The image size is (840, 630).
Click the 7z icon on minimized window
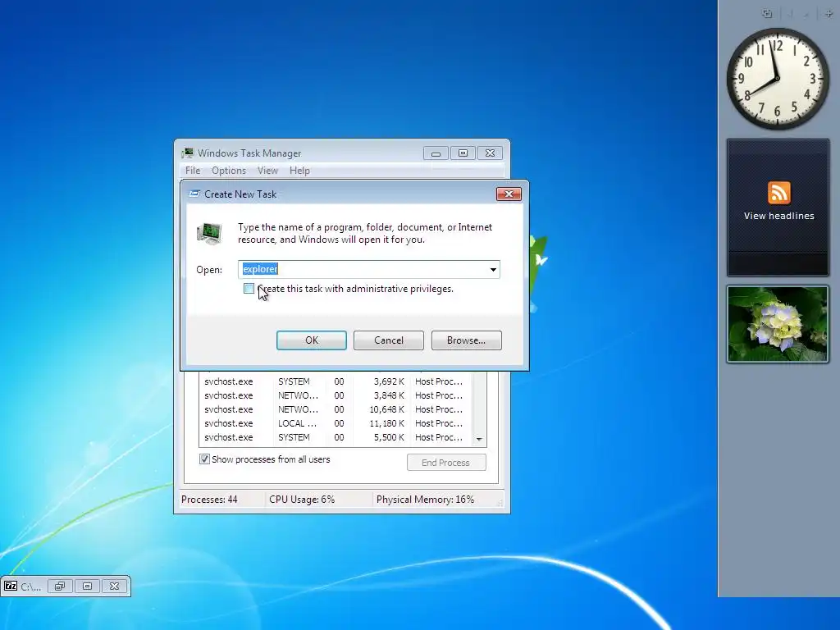(x=11, y=586)
